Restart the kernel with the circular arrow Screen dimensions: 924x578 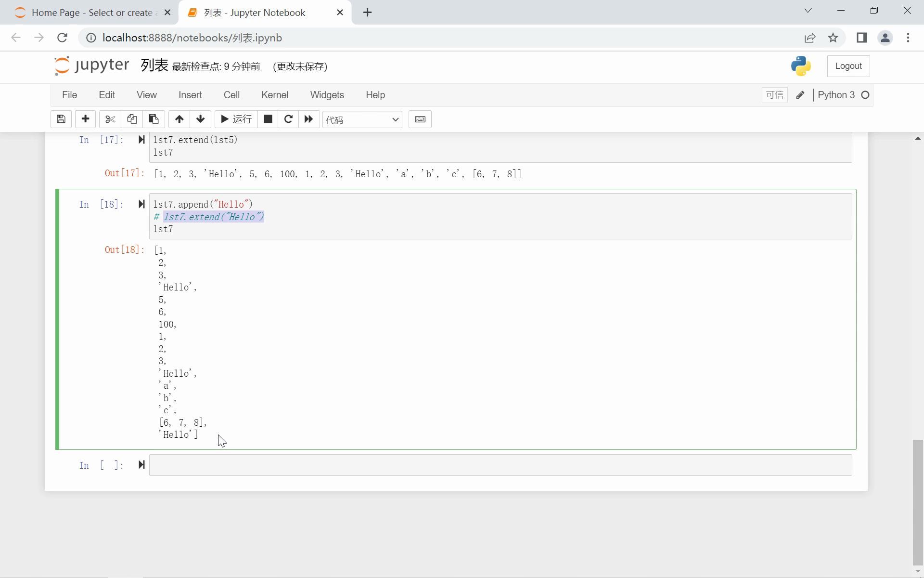tap(288, 119)
